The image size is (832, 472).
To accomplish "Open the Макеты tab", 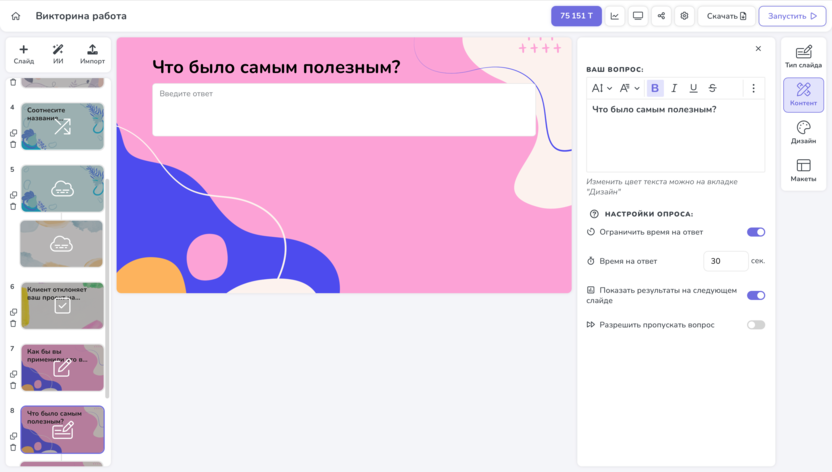I will pyautogui.click(x=803, y=170).
